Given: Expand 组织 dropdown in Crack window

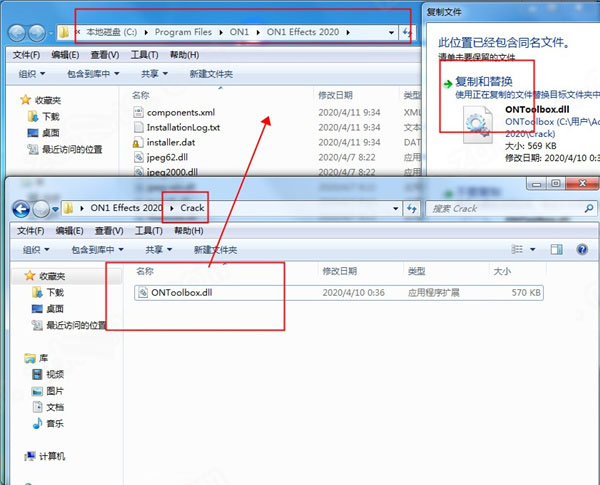Looking at the screenshot, I should pyautogui.click(x=36, y=250).
